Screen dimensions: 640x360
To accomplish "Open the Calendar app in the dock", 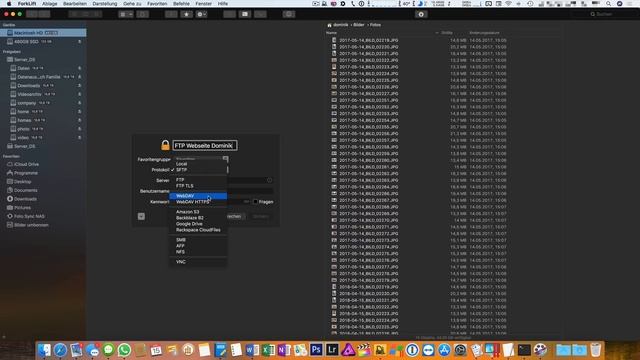I will (156, 350).
